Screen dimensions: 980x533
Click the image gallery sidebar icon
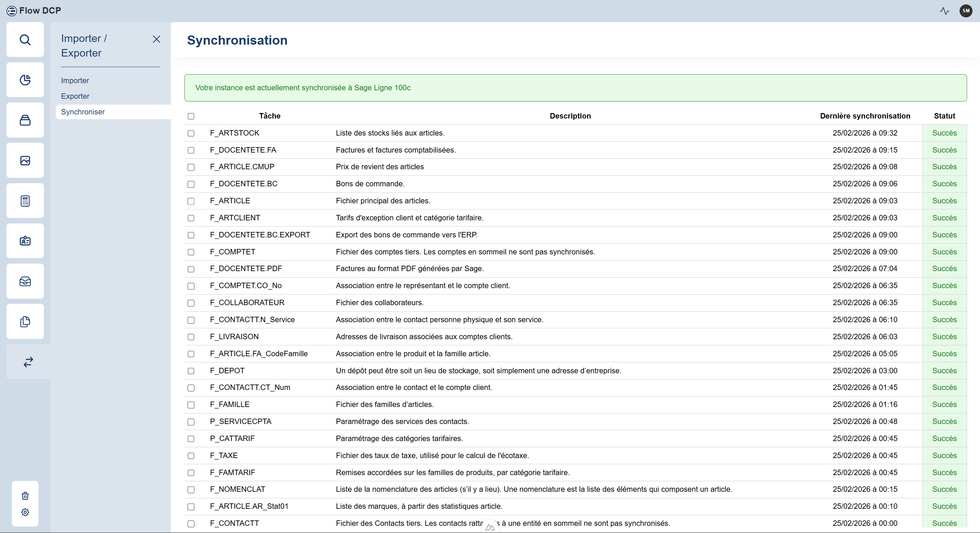pyautogui.click(x=25, y=161)
